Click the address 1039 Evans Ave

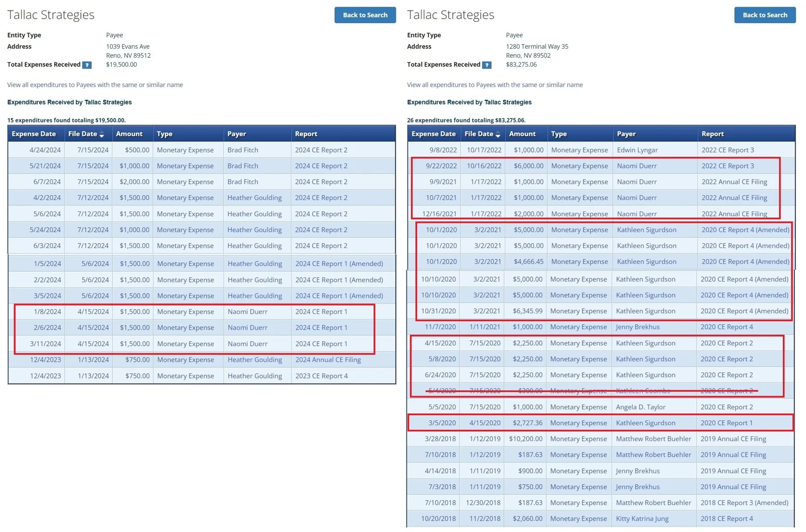(x=128, y=47)
